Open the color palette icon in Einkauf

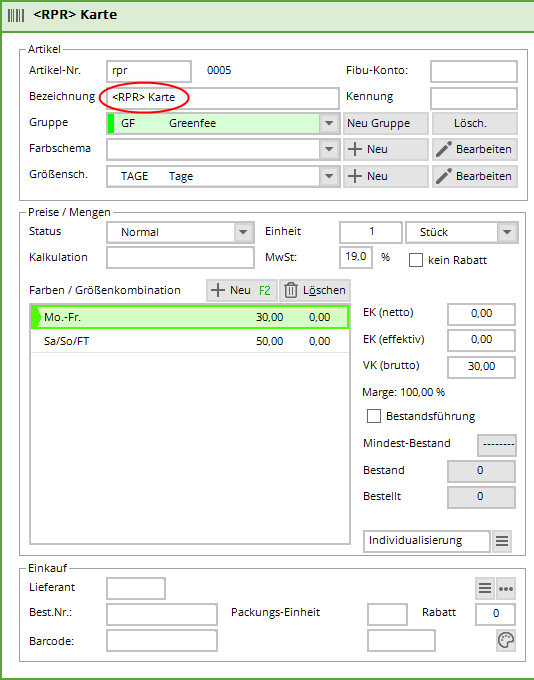pyautogui.click(x=506, y=640)
